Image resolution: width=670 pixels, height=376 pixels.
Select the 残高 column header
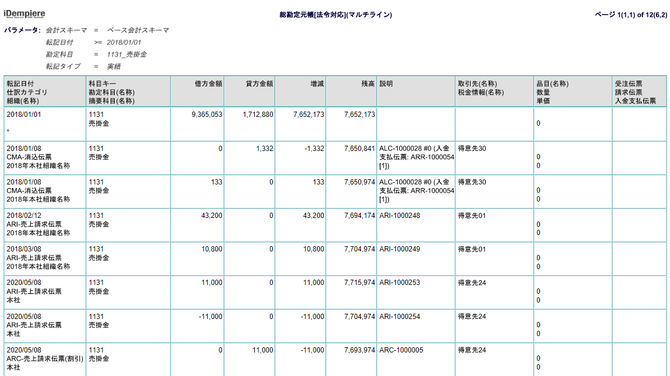coord(368,84)
